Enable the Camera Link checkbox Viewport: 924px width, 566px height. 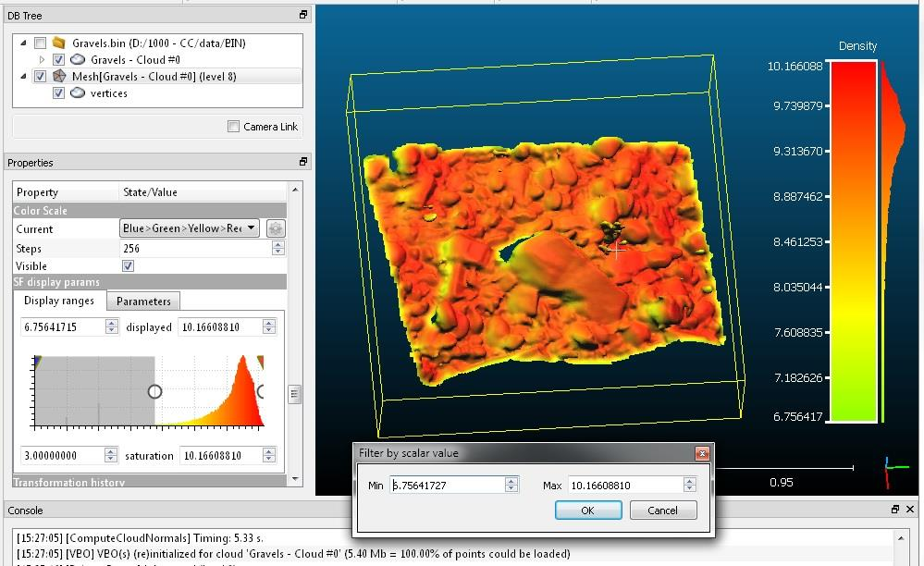pos(234,127)
